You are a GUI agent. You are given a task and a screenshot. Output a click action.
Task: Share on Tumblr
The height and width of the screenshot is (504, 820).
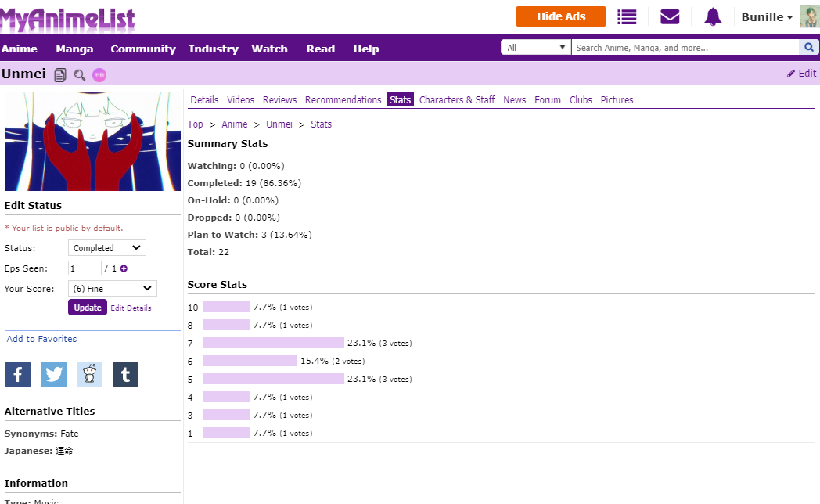pyautogui.click(x=125, y=374)
